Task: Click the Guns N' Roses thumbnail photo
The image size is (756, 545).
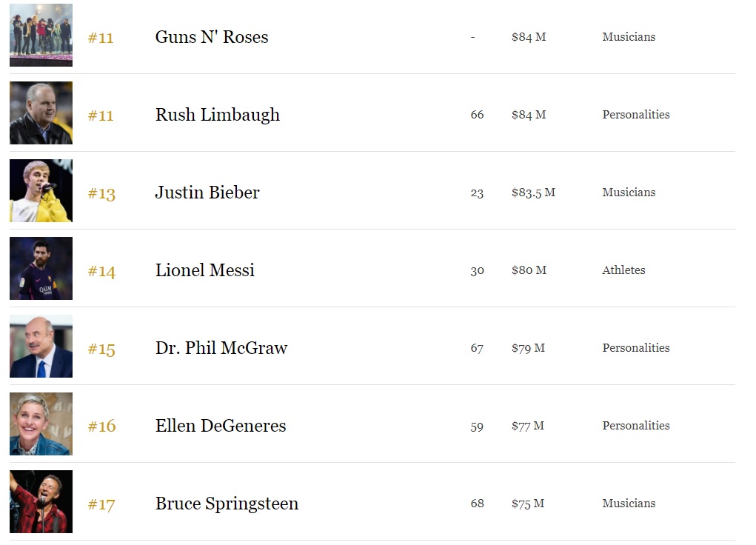Action: pyautogui.click(x=41, y=36)
